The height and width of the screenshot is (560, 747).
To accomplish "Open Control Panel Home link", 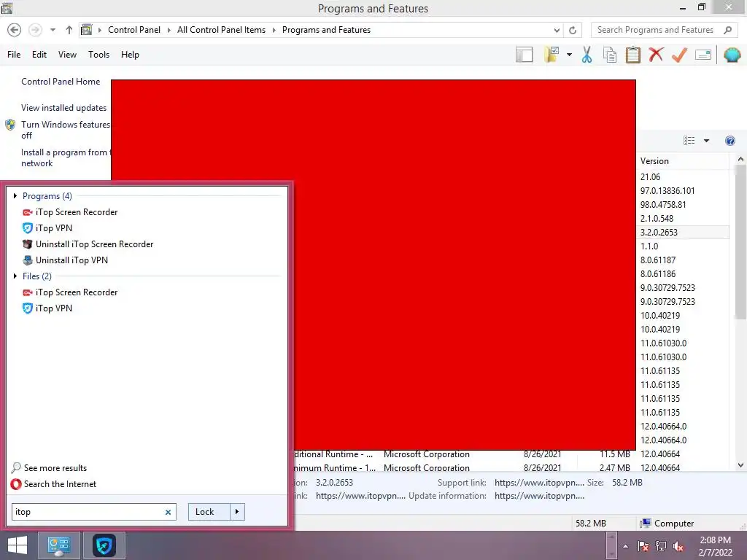I will pyautogui.click(x=61, y=82).
